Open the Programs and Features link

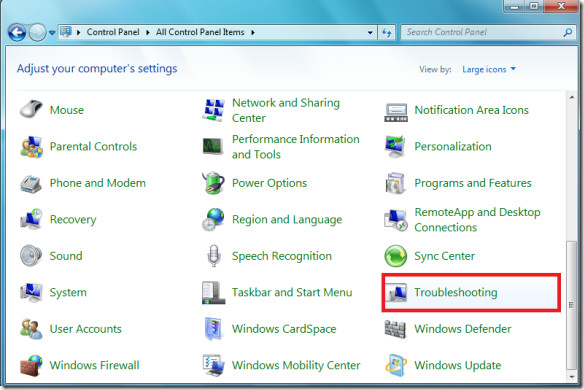pos(473,183)
